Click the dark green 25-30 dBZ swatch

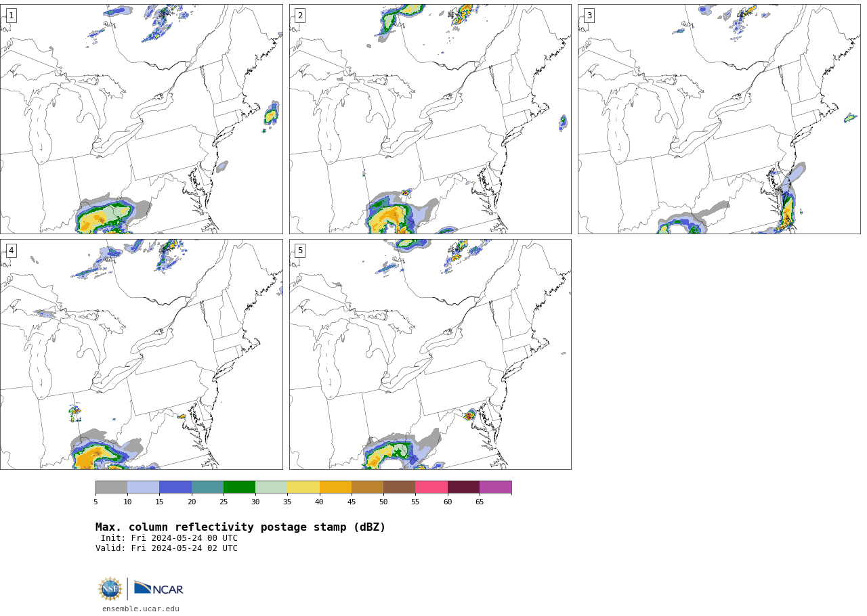click(239, 487)
